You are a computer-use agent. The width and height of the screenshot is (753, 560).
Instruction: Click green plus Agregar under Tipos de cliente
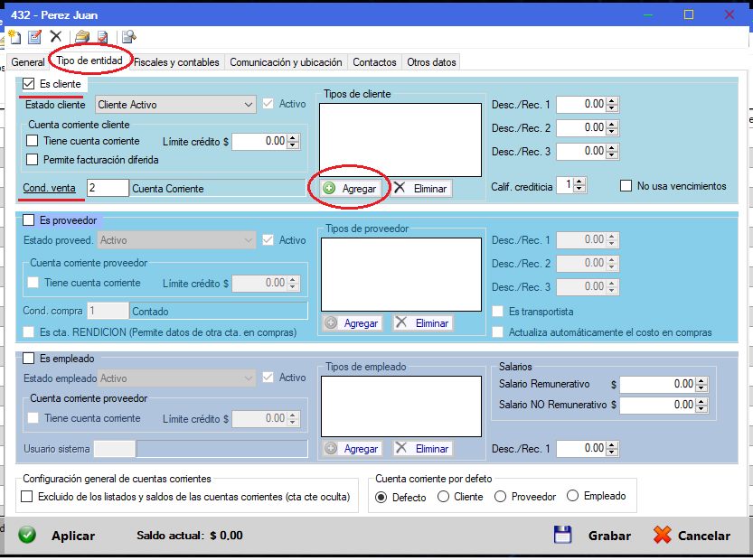pos(350,188)
